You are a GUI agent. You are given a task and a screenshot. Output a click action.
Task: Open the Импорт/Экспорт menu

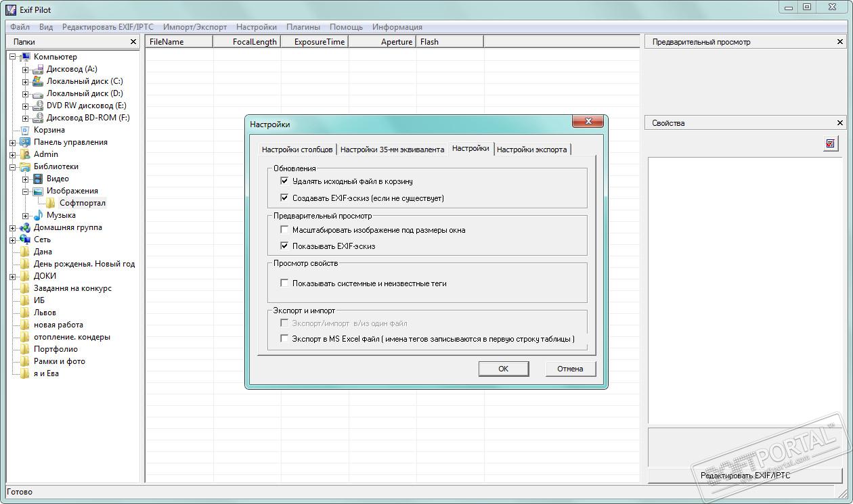pos(195,27)
